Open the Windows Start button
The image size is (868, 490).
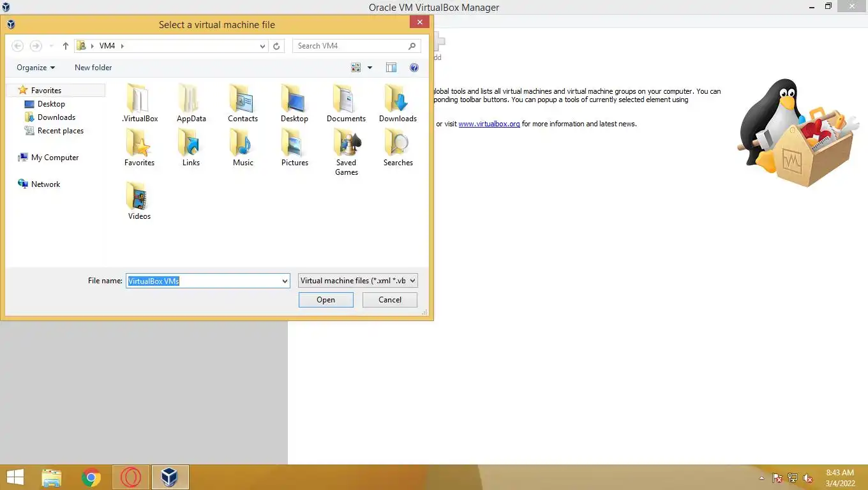click(x=15, y=477)
